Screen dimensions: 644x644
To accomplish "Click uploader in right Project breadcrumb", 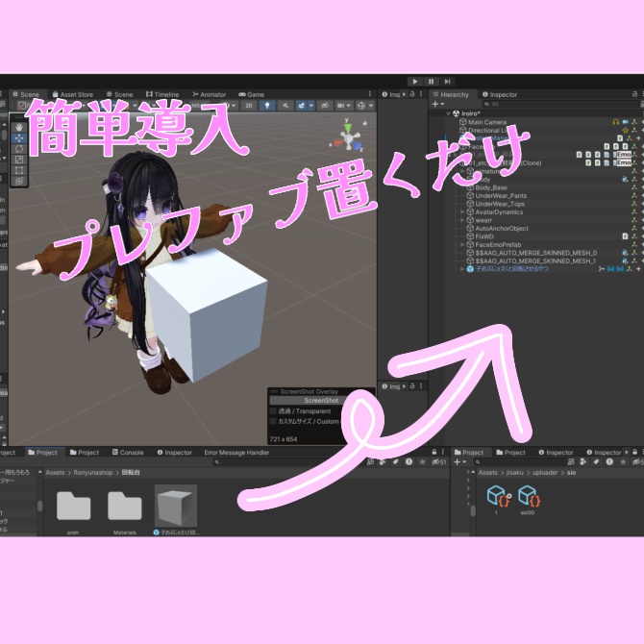I will tap(545, 473).
